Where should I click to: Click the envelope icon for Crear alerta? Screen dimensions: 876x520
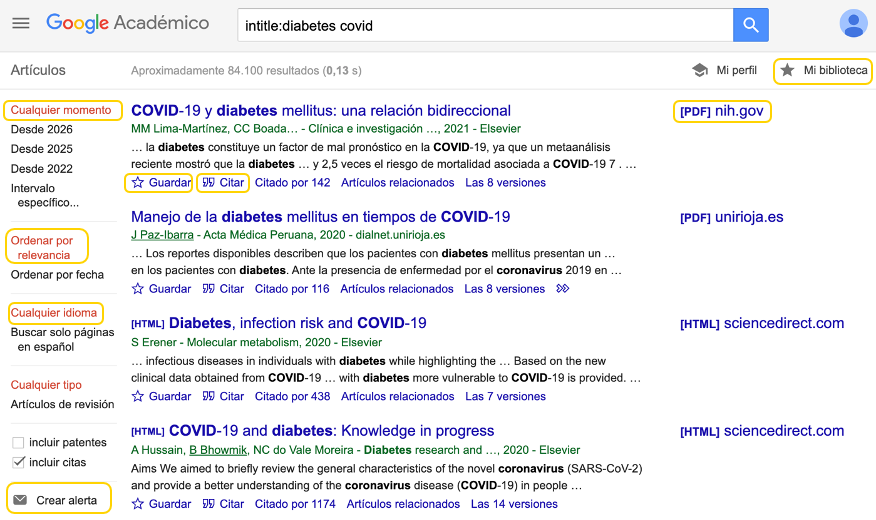pyautogui.click(x=20, y=500)
